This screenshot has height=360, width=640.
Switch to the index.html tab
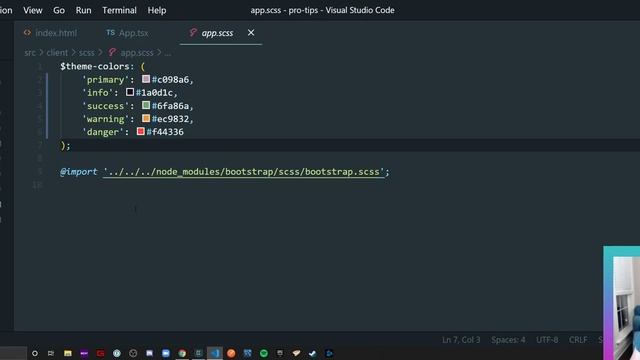(x=56, y=33)
